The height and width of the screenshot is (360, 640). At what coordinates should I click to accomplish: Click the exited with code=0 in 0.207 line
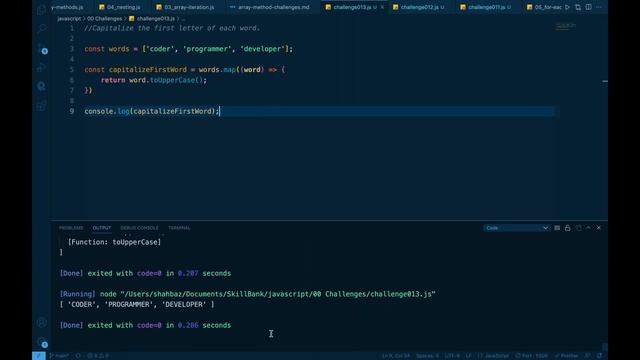coord(145,273)
